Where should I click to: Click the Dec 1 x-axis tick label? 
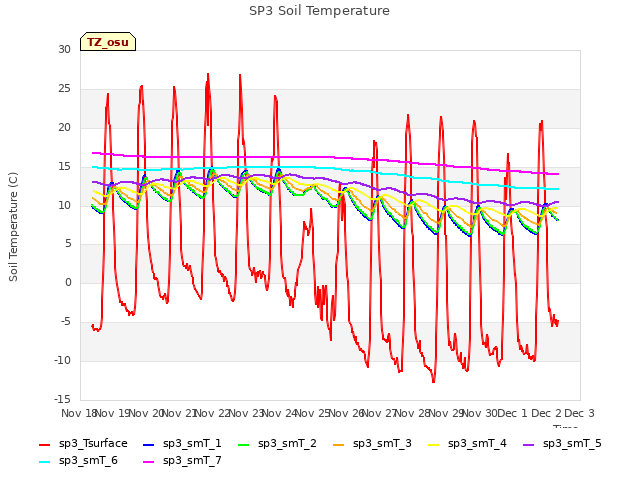512,413
